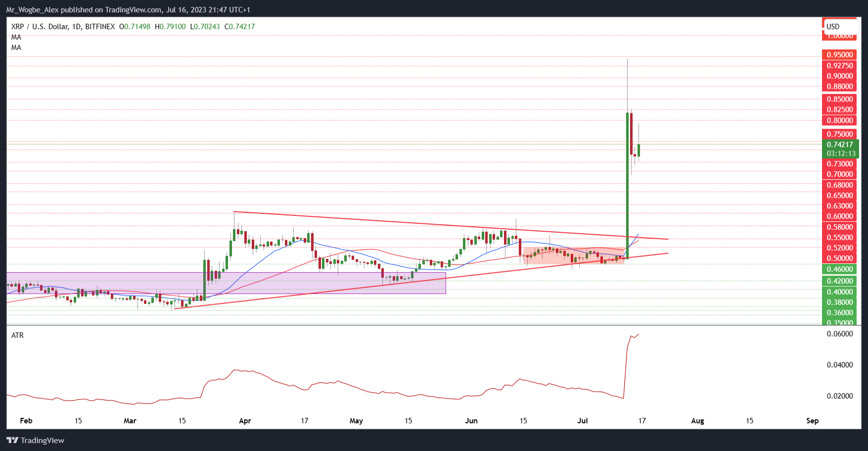This screenshot has height=451, width=868.
Task: Click the TradingView logo icon
Action: [x=12, y=440]
